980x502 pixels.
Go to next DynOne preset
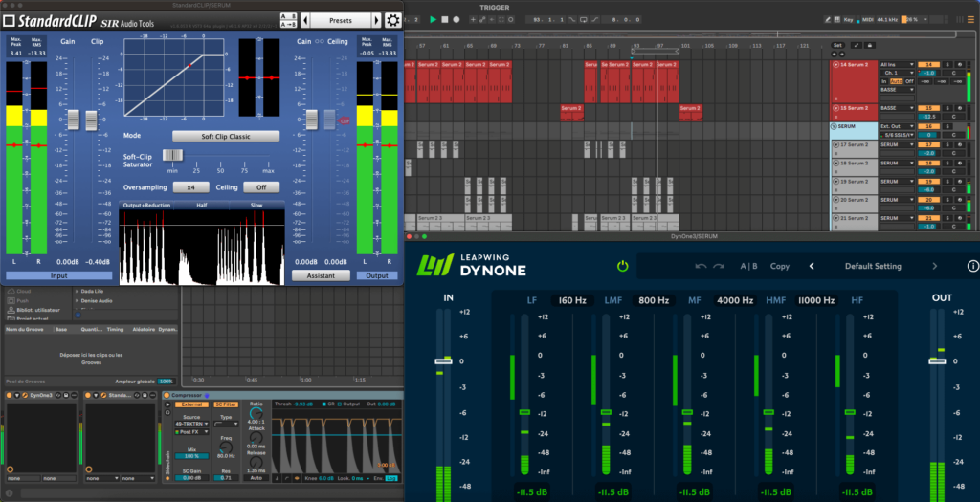tap(934, 266)
